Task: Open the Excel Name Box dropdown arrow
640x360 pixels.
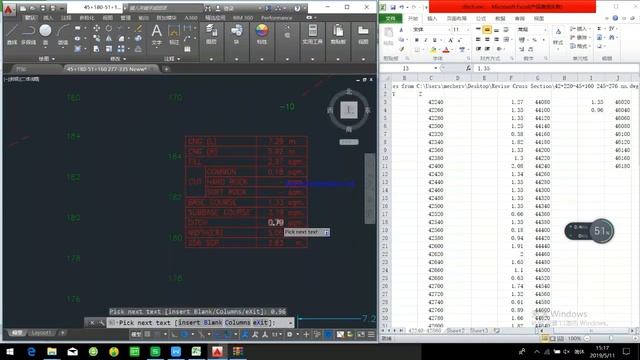Action: (x=436, y=68)
